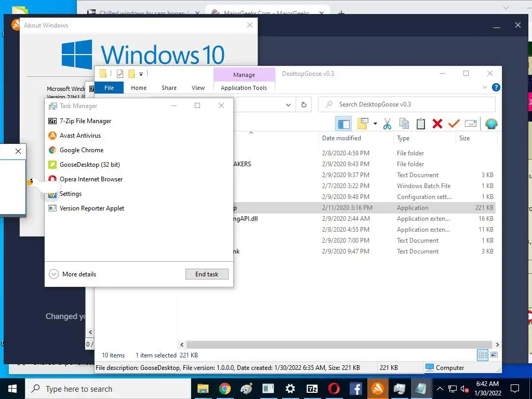Click the Avast icon in the taskbar
Viewport: 532px width, 399px height.
[378, 389]
